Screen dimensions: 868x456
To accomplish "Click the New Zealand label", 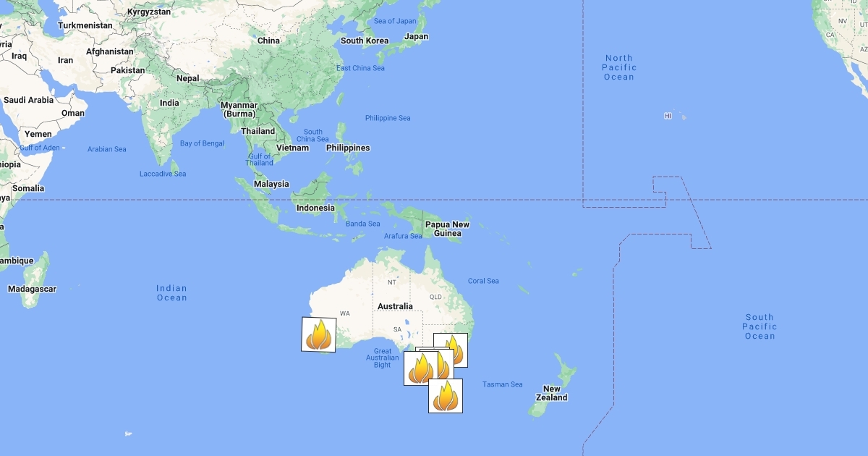I will 552,393.
